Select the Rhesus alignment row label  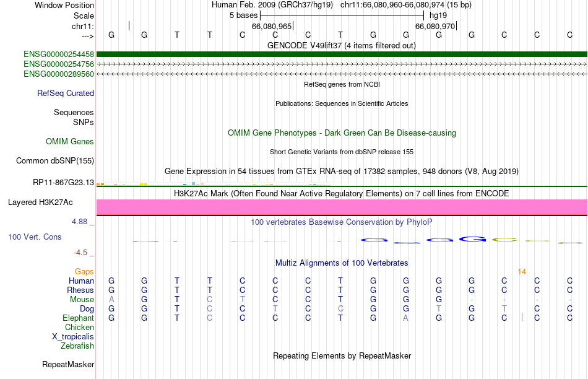(80, 290)
